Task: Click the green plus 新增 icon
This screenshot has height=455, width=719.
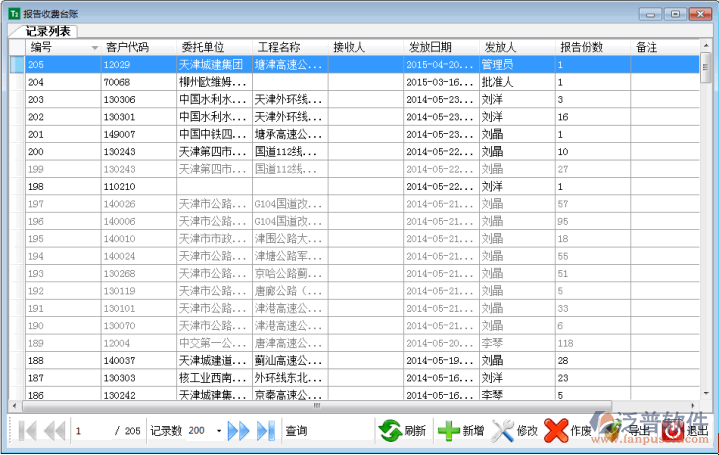Action: click(448, 431)
